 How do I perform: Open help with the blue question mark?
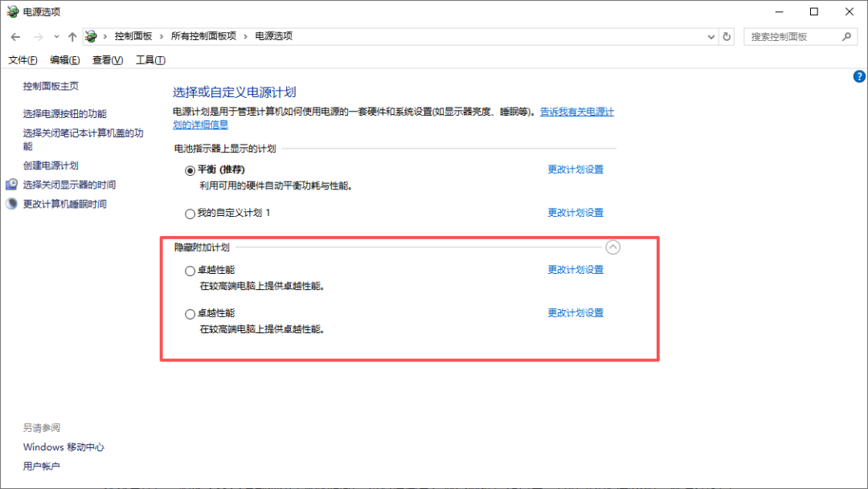click(x=859, y=76)
